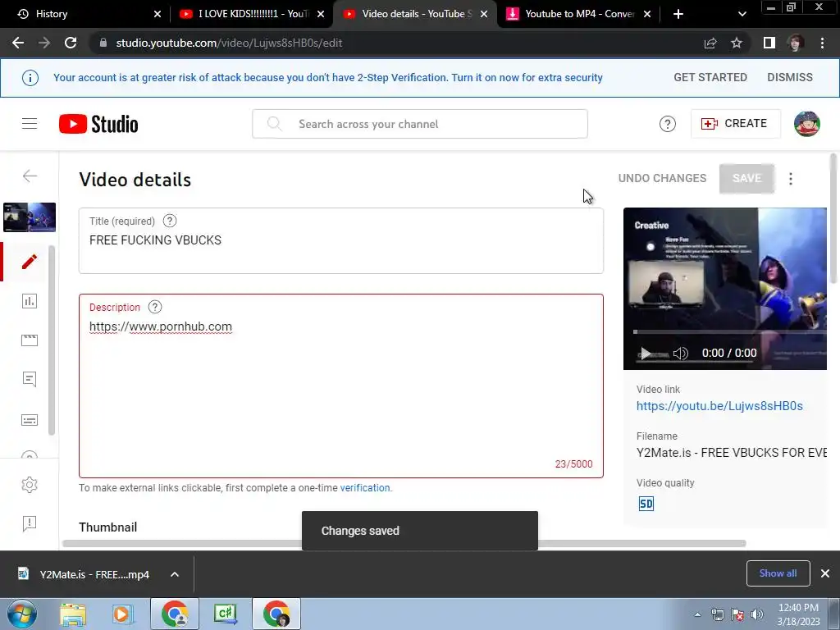Mute the video preview volume

coord(680,353)
